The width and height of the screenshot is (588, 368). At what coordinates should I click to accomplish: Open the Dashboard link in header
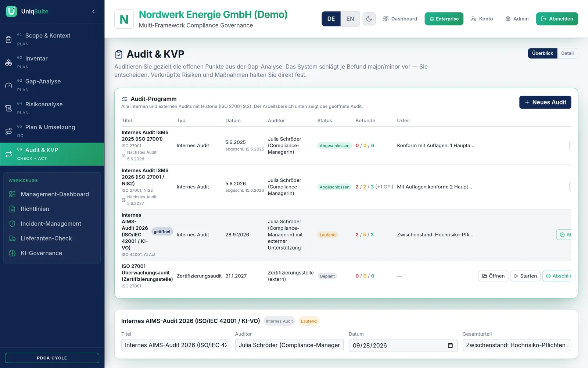tap(400, 19)
